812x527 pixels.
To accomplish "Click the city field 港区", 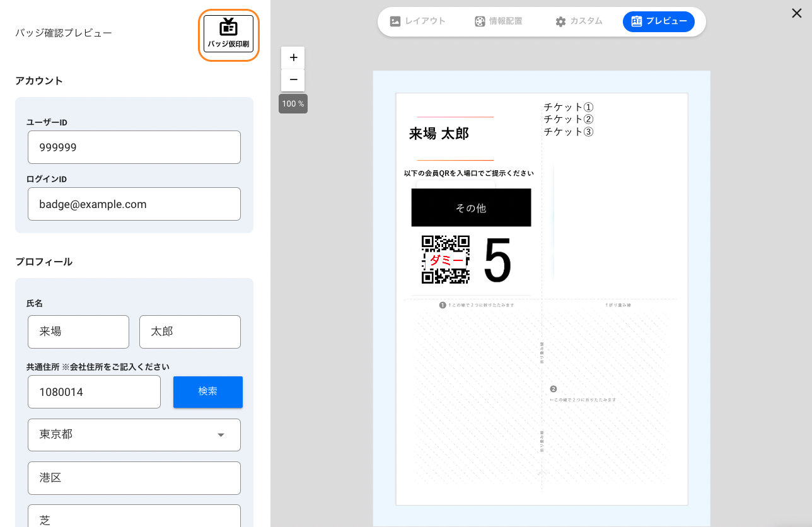I will pyautogui.click(x=134, y=478).
